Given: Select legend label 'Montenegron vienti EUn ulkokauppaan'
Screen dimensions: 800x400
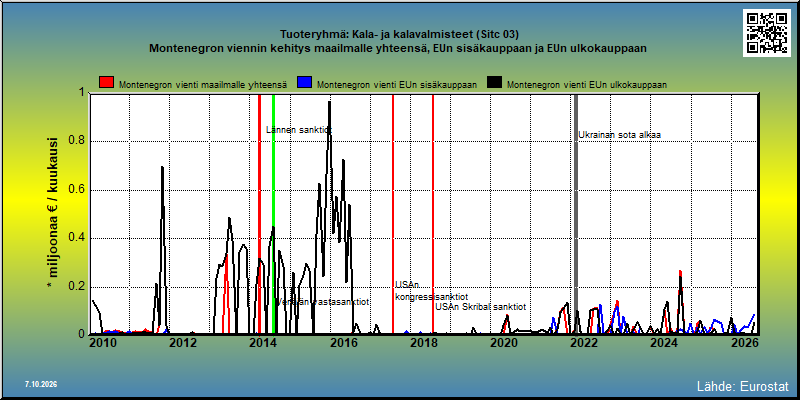Looking at the screenshot, I should click(x=587, y=85).
